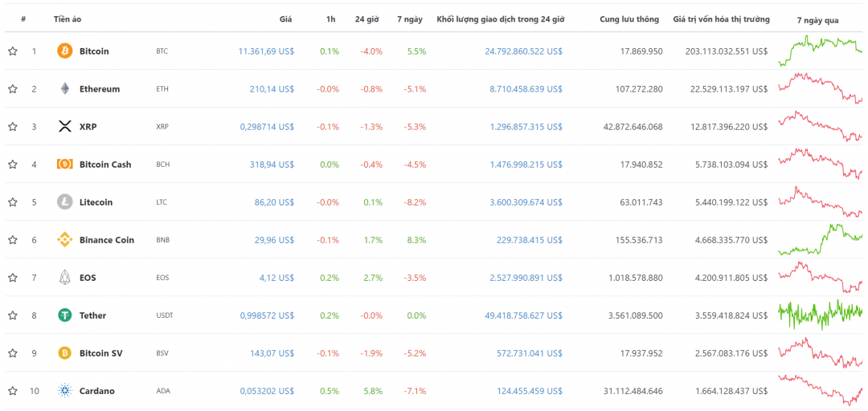Click Ethereum price 210,14 US$

coord(272,88)
